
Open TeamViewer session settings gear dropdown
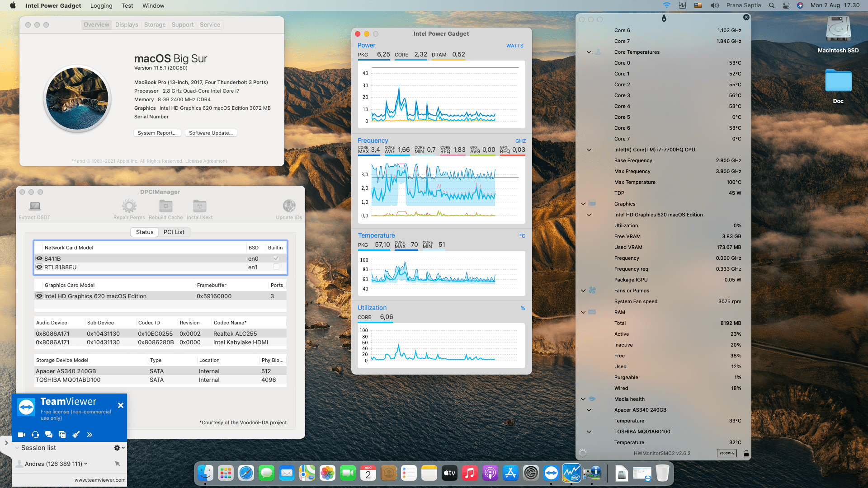click(119, 448)
